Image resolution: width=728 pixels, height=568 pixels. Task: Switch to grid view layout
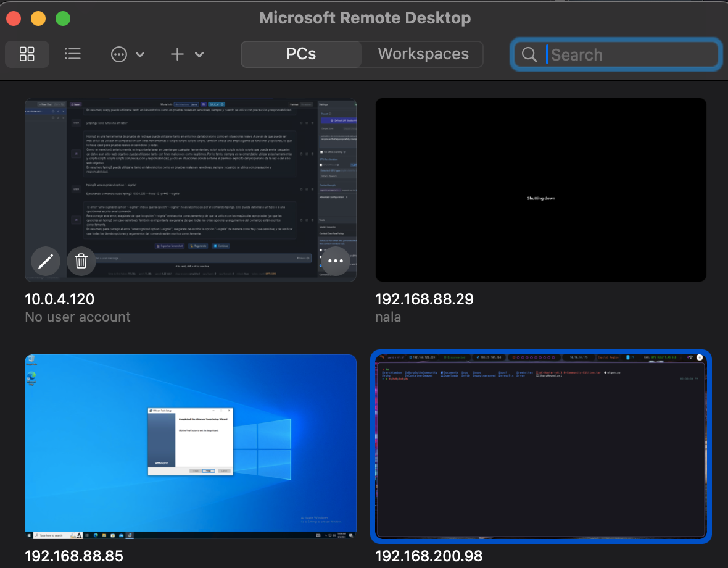(x=27, y=54)
